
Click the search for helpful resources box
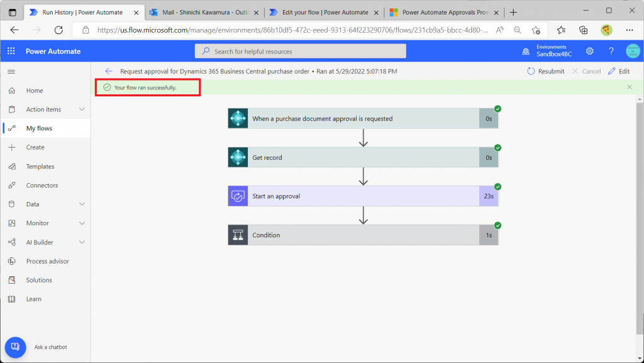tap(300, 52)
